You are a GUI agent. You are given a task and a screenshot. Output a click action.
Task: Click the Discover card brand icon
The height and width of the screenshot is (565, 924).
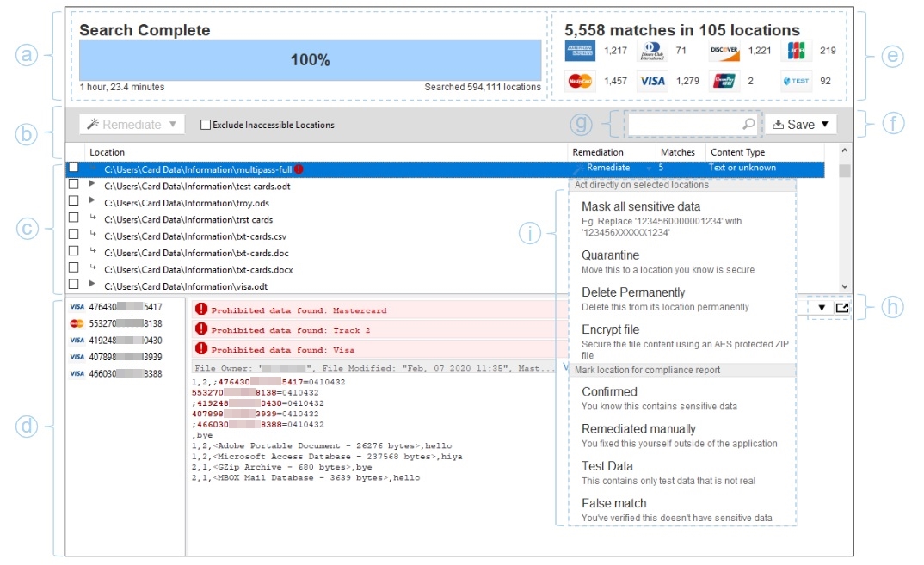(x=724, y=51)
